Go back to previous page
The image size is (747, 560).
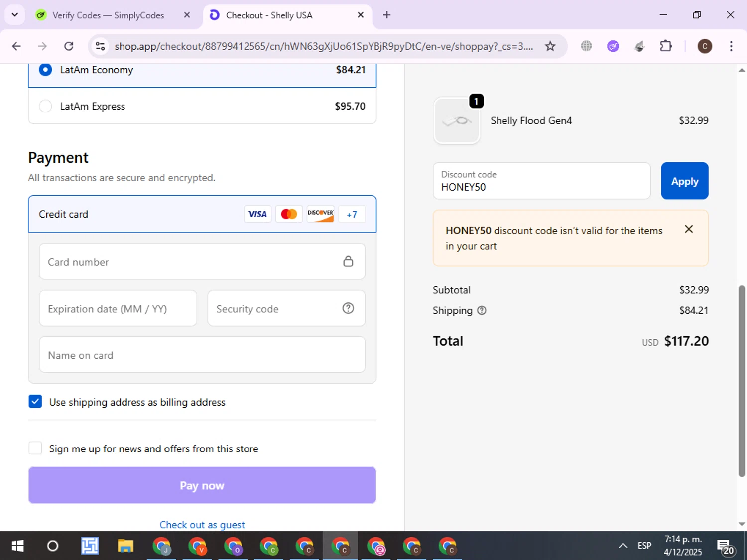(16, 46)
